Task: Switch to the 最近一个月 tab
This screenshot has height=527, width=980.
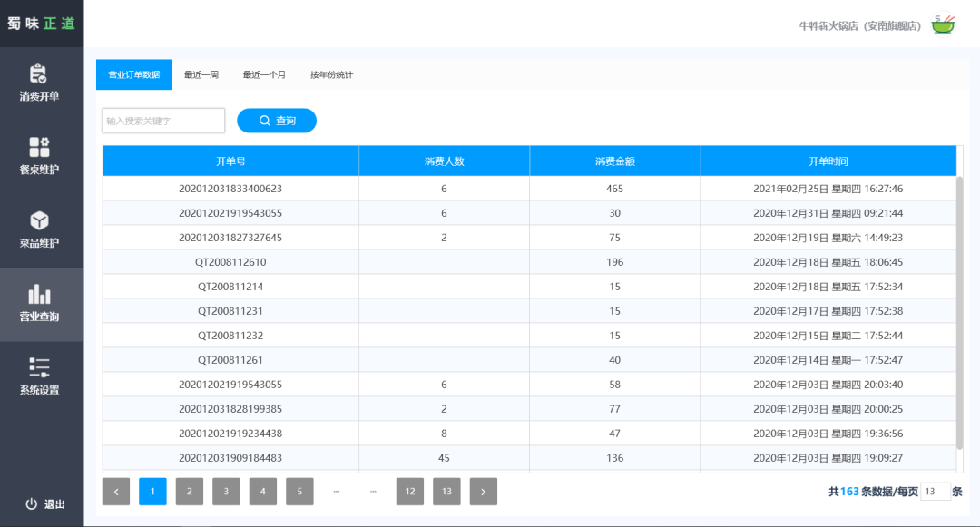Action: pyautogui.click(x=264, y=74)
